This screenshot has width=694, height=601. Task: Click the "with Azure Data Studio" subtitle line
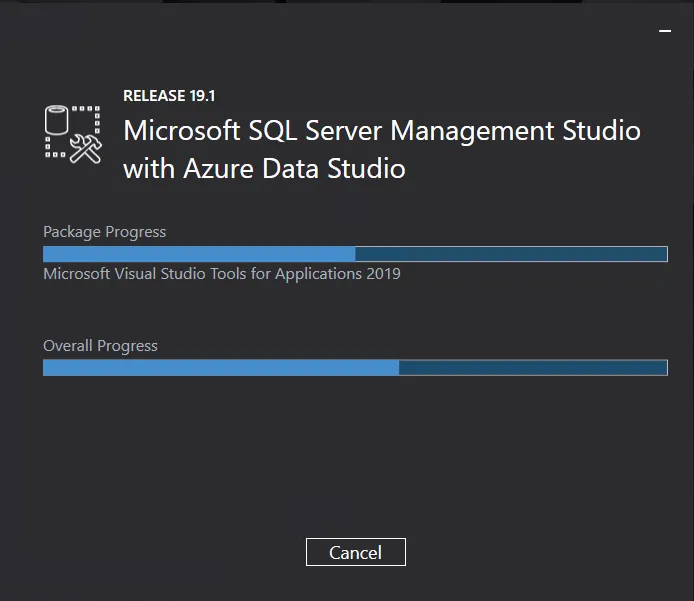264,168
